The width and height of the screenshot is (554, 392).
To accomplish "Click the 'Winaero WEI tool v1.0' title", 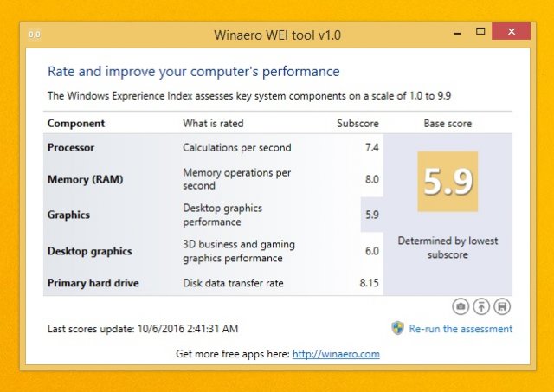I will [x=277, y=35].
